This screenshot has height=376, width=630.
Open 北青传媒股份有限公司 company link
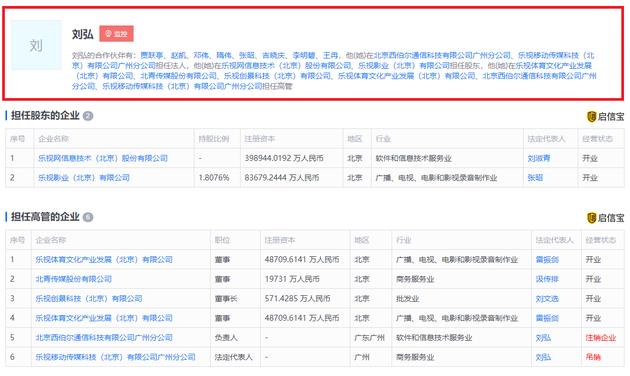(74, 279)
